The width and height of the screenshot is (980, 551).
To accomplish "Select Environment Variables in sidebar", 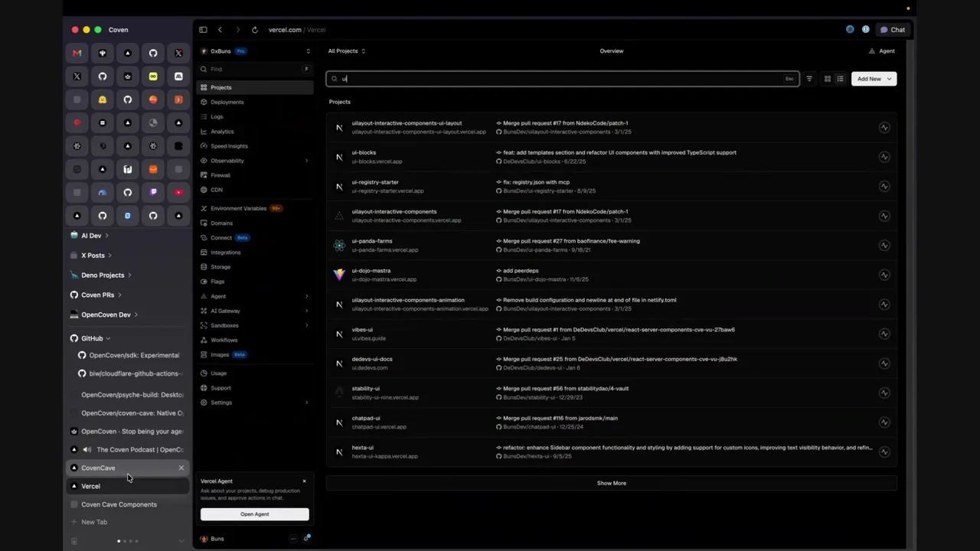I will [x=255, y=208].
